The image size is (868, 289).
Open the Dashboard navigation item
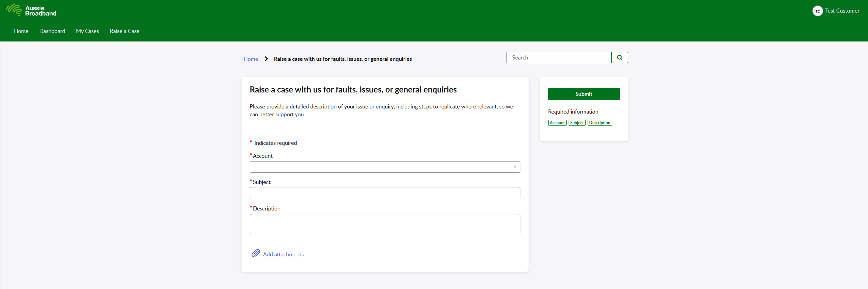coord(52,31)
